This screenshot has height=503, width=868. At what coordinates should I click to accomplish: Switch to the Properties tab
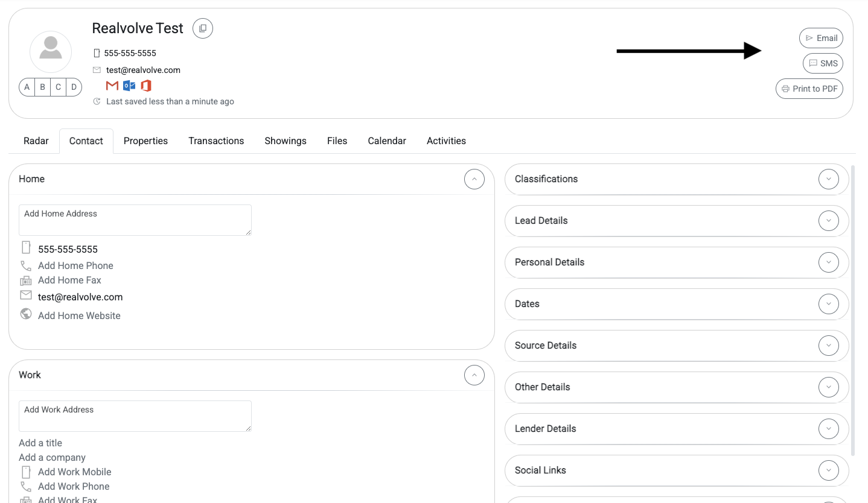[145, 141]
